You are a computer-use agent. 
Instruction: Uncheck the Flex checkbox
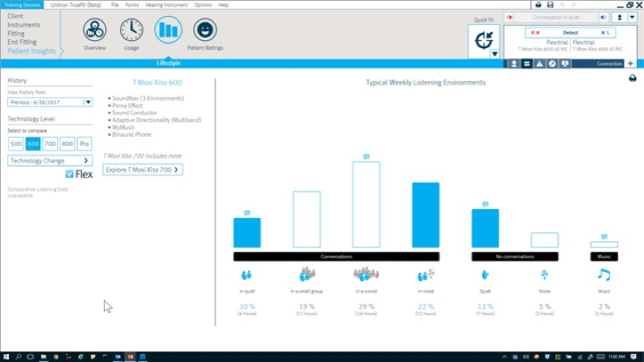69,174
